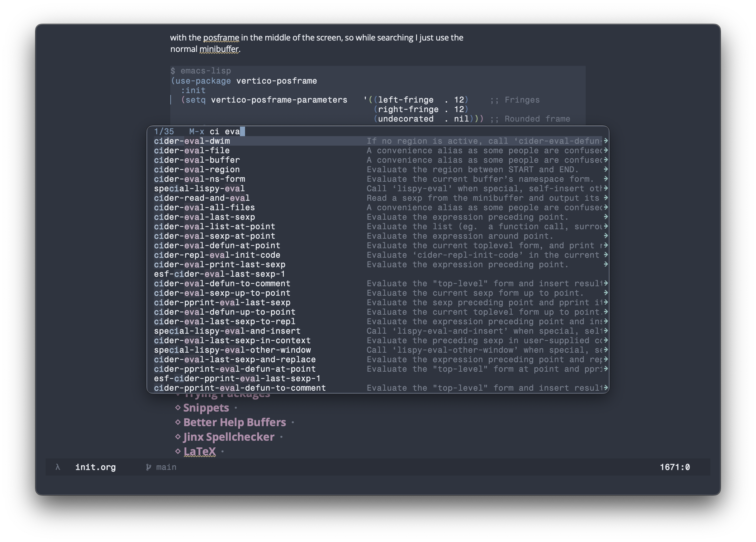The height and width of the screenshot is (542, 756).
Task: Select cider-eval-last-sexp-to-repl candidate
Action: point(378,321)
